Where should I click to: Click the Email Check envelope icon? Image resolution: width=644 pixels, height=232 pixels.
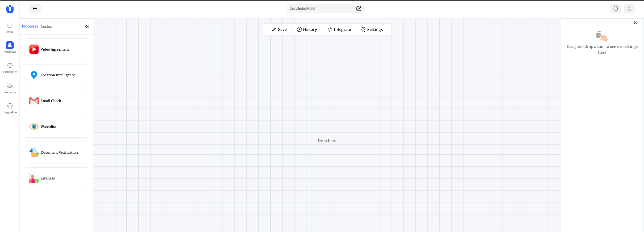pos(34,101)
